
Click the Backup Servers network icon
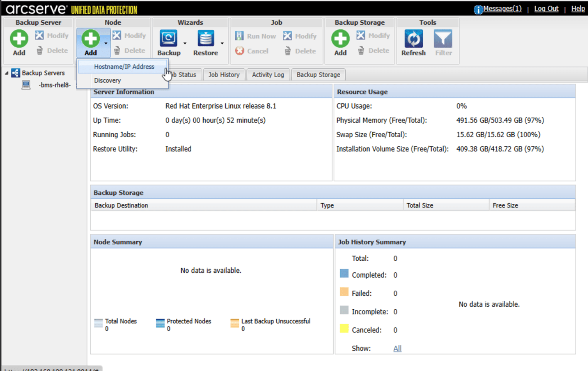pos(15,73)
